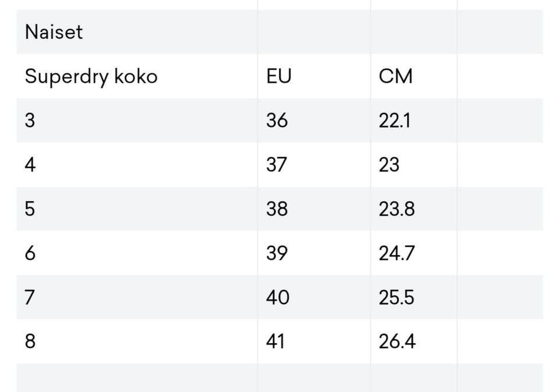Select the Superdry koko column header
Viewport: 559px width, 392px height.
click(91, 76)
